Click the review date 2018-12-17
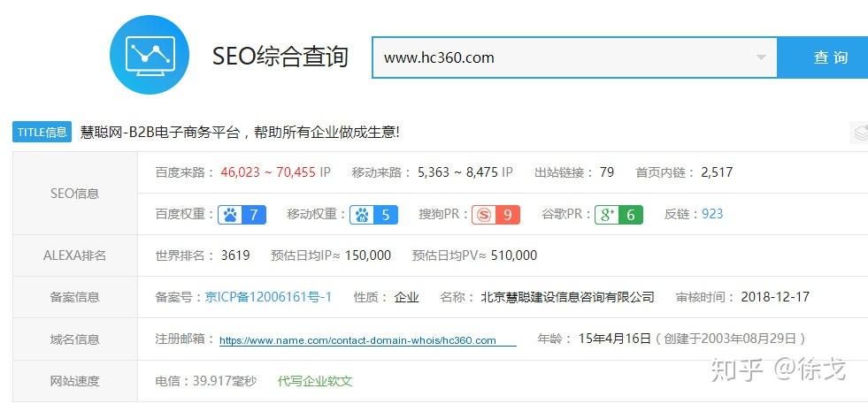The height and width of the screenshot is (404, 868). [775, 297]
